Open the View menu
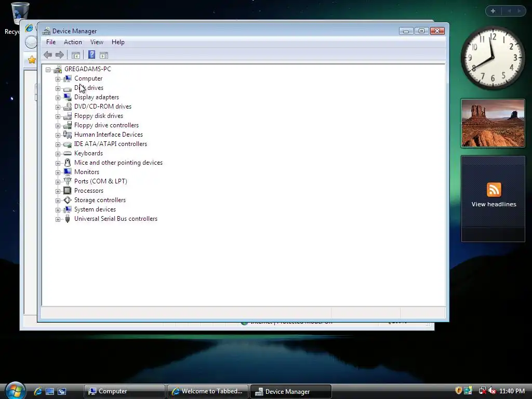Viewport: 532px width, 399px height. [97, 42]
